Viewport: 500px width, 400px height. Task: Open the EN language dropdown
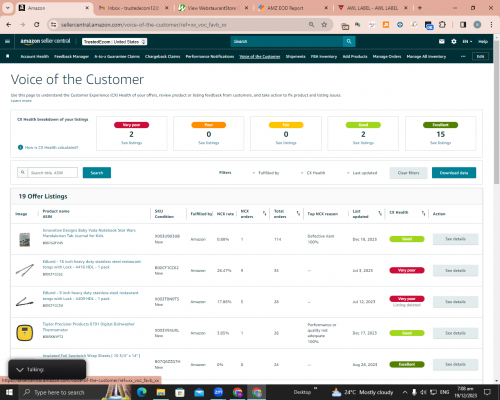click(x=467, y=42)
